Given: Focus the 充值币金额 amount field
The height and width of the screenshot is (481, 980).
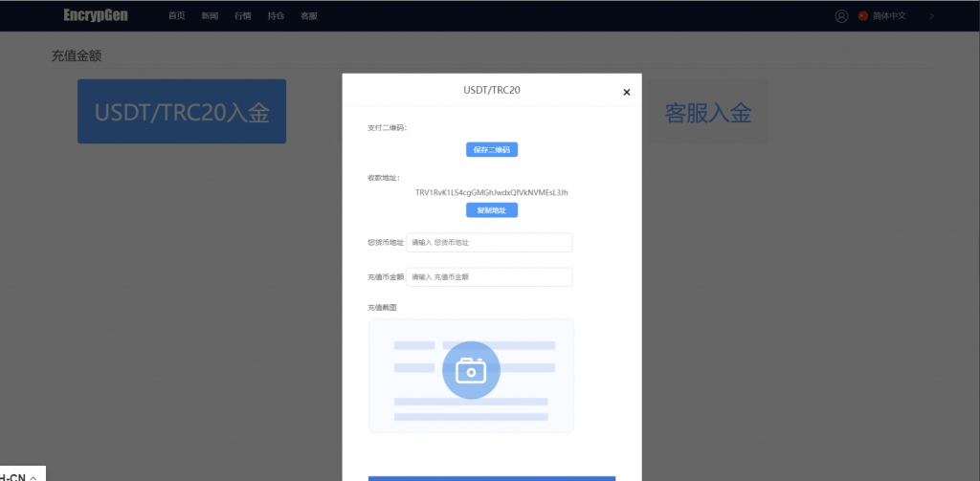Looking at the screenshot, I should coord(489,277).
